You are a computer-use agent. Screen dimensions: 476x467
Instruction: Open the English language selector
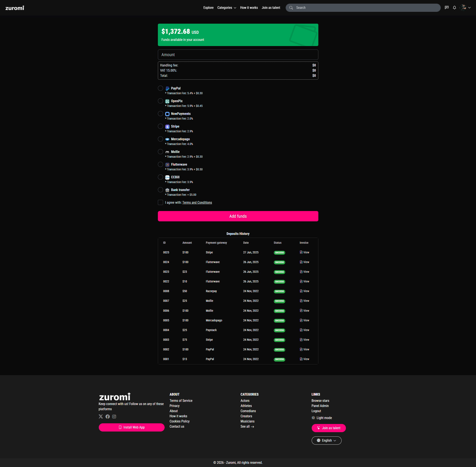[x=327, y=441]
